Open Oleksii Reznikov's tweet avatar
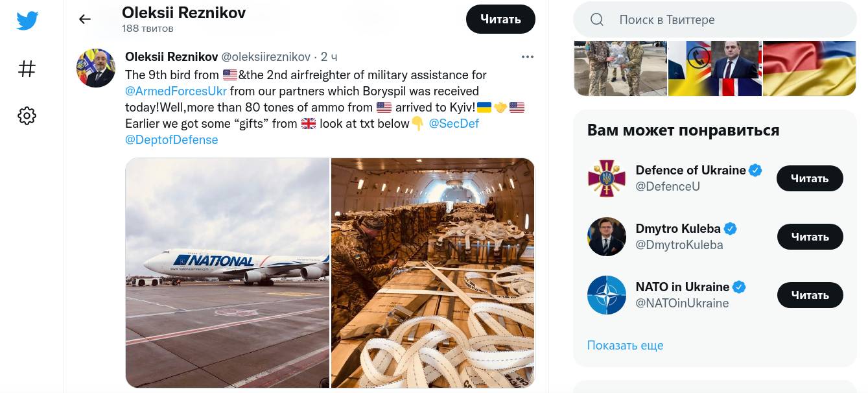The height and width of the screenshot is (393, 868). [96, 68]
